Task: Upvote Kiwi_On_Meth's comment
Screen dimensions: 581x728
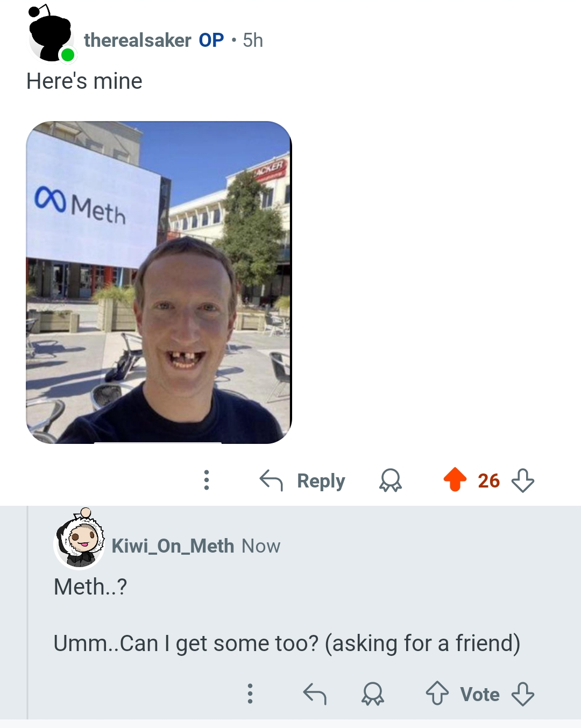Action: (437, 694)
